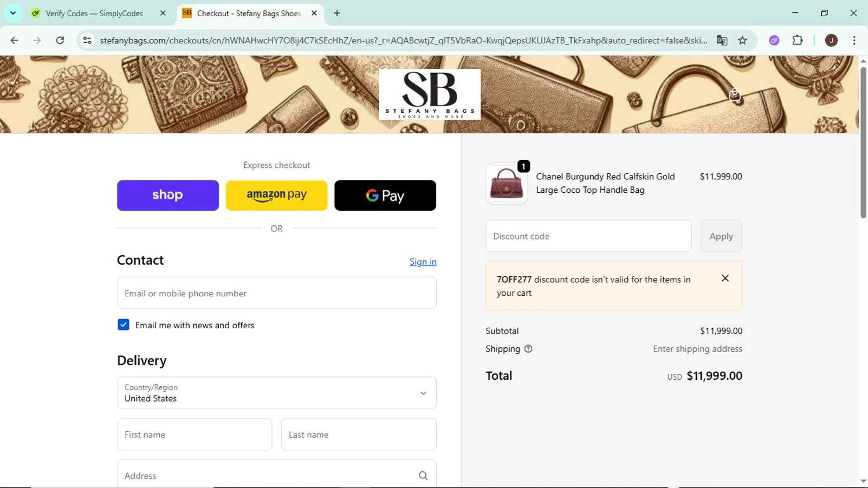Screen dimensions: 868x488
Task: Click the scrollbar up arrow
Action: point(863,60)
